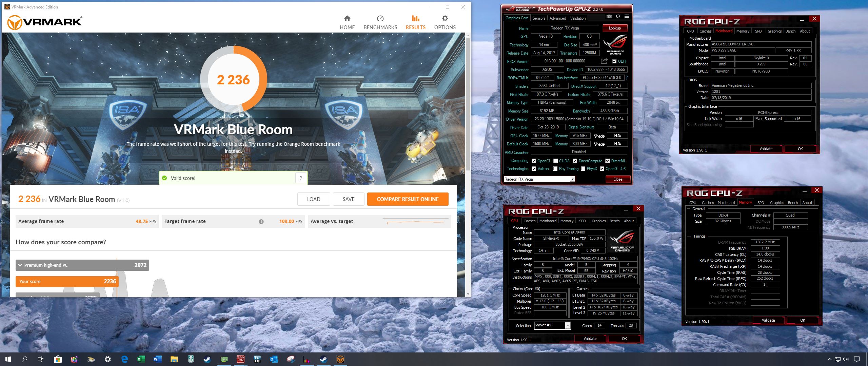The image size is (868, 366).
Task: Open the Windows Start menu
Action: (8, 359)
